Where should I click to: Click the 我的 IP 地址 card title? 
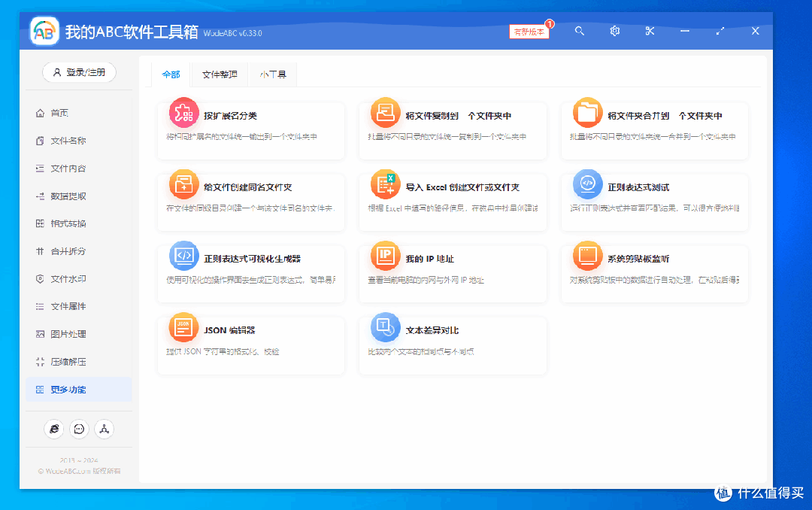tap(430, 259)
